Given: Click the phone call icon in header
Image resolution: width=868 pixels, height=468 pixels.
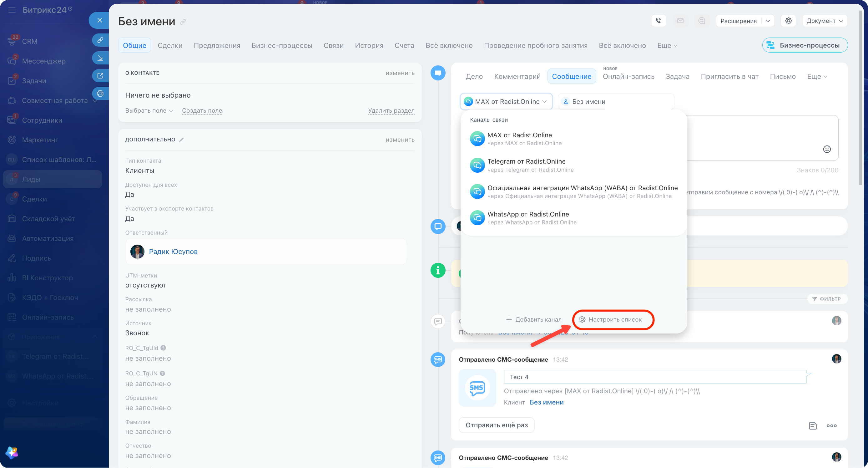Looking at the screenshot, I should tap(659, 21).
